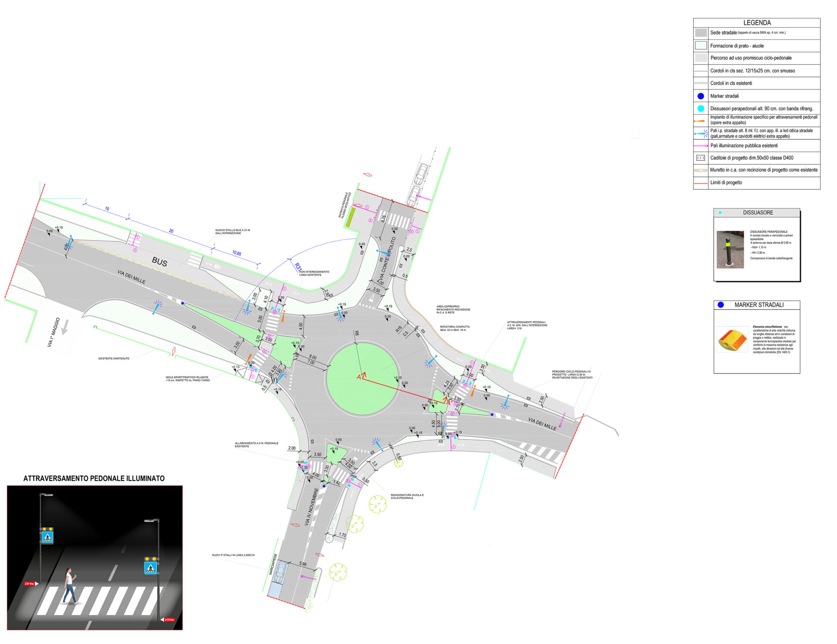
Task: Click the LEGENDA table title
Action: 757,23
